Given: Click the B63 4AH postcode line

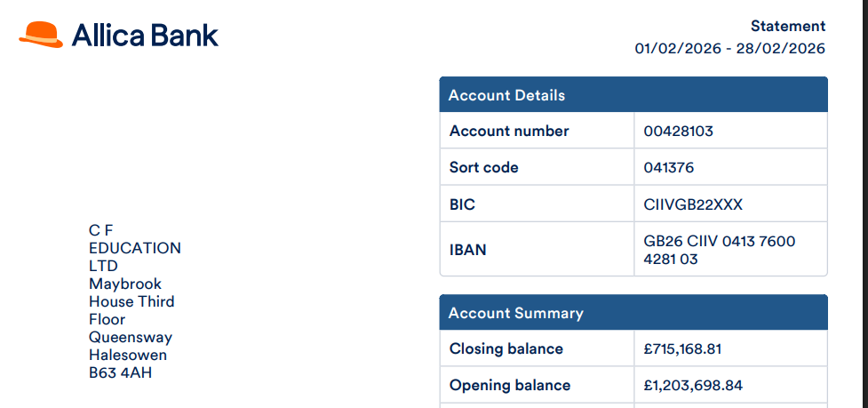Looking at the screenshot, I should click(120, 372).
